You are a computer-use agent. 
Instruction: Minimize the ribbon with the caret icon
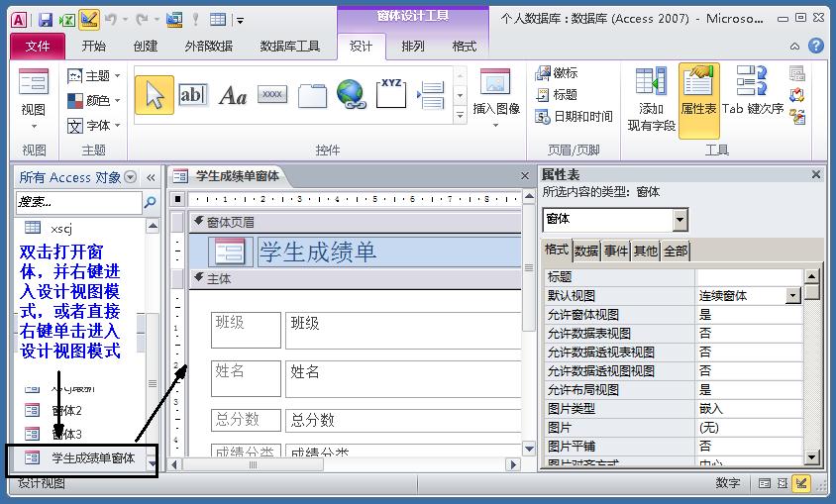coord(794,47)
